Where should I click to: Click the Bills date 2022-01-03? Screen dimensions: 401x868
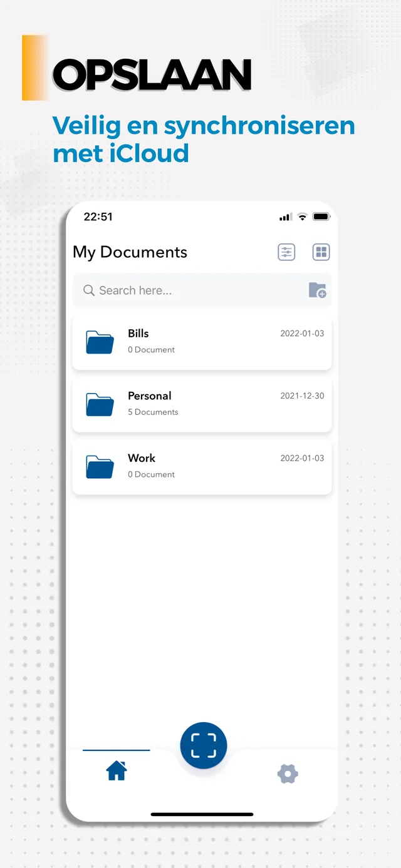click(x=302, y=334)
